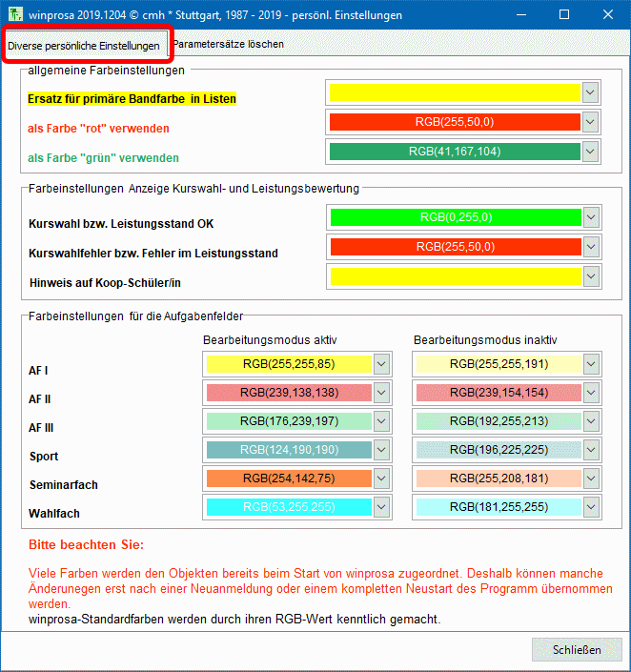Switch to Parametersätze löschen tab

click(x=229, y=45)
